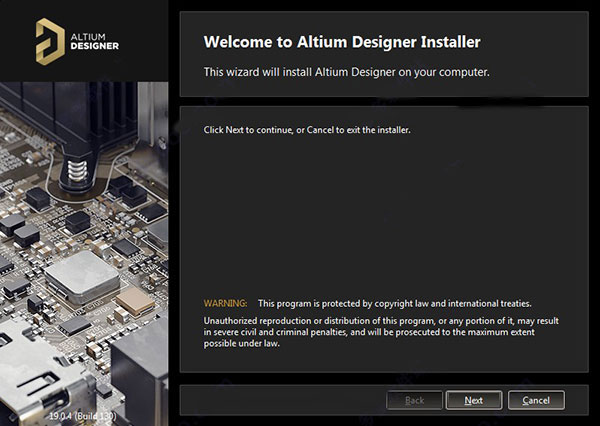This screenshot has width=600, height=426.
Task: Click the circuit board photo in the side panel
Action: point(84,253)
